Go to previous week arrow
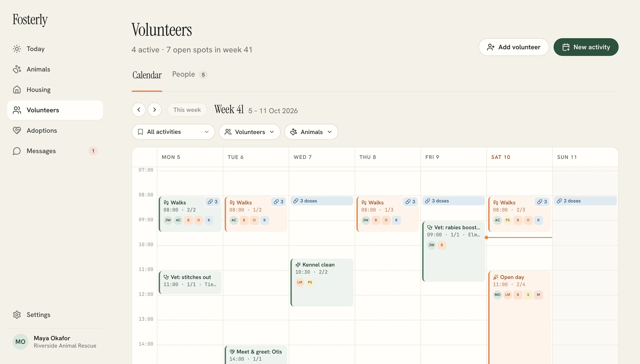The width and height of the screenshot is (640, 364). [x=139, y=110]
